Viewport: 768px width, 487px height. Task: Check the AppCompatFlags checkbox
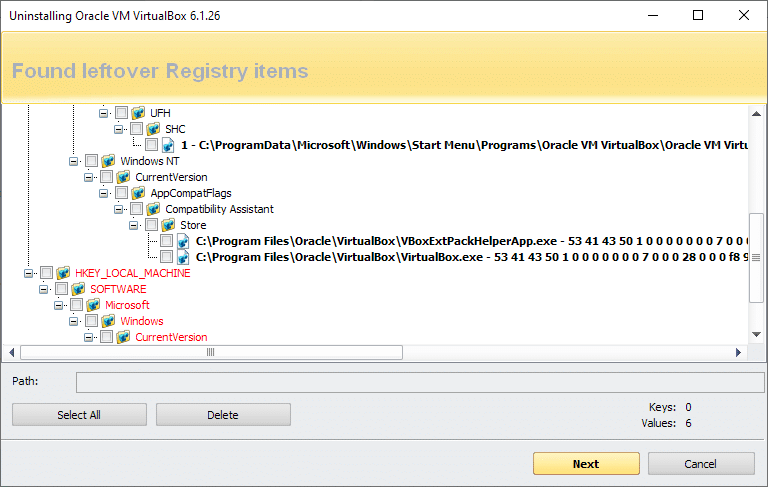click(121, 193)
